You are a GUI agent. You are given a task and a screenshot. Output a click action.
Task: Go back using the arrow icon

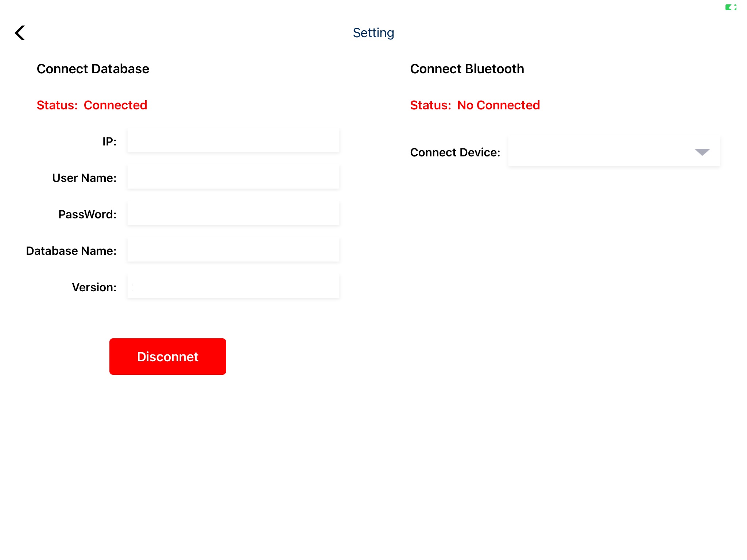pos(20,33)
